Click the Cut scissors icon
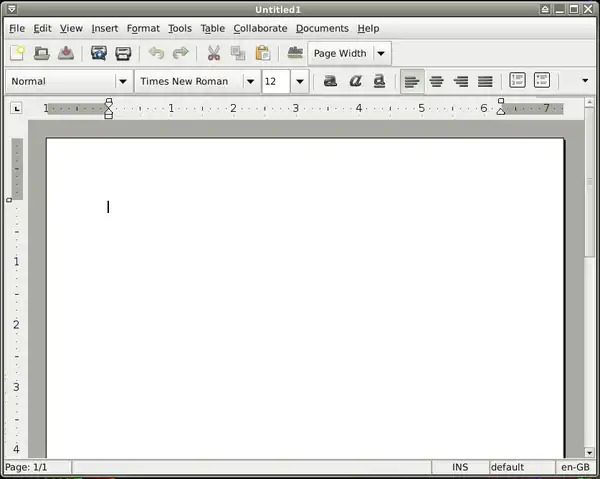 pyautogui.click(x=213, y=54)
